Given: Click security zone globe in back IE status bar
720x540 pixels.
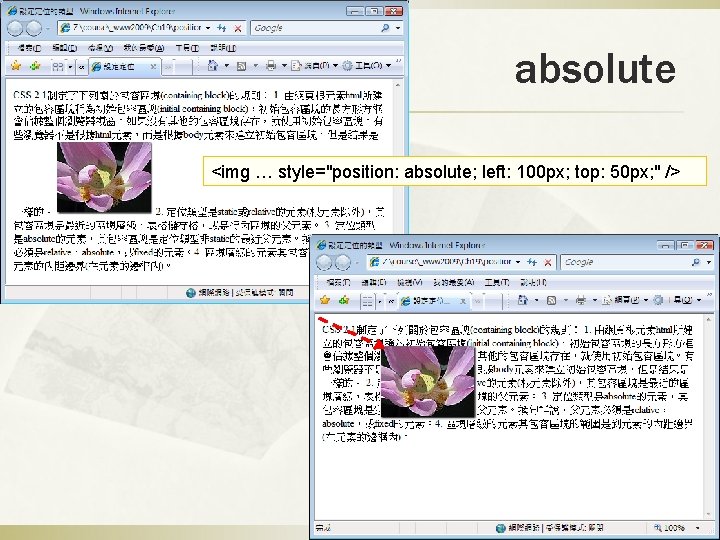Looking at the screenshot, I should [x=191, y=292].
